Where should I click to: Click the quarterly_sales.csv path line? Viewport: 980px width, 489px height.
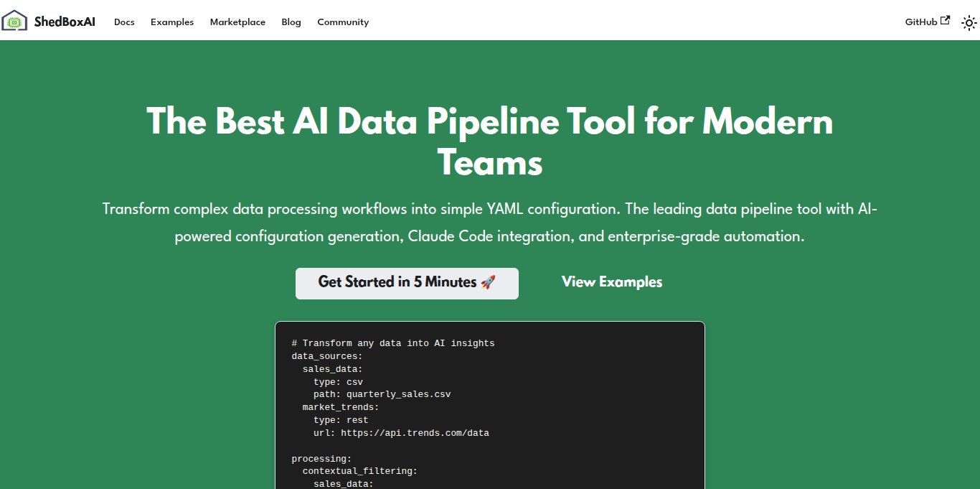(382, 394)
